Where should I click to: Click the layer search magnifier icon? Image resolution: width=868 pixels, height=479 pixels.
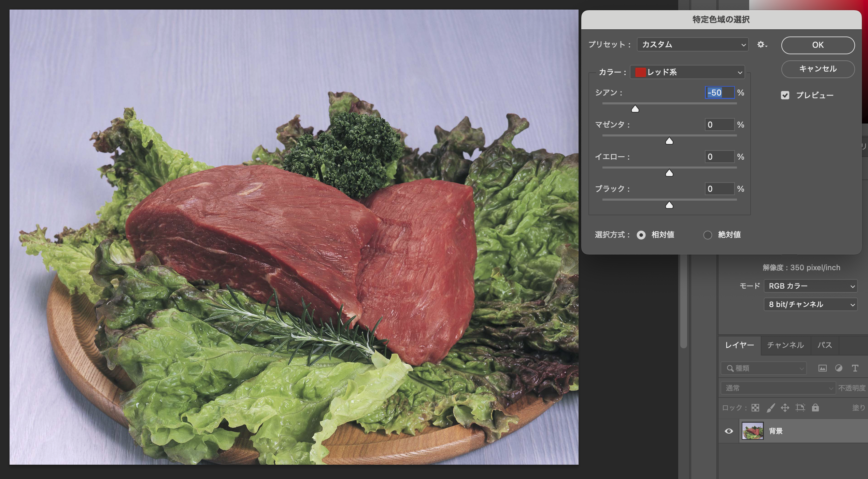[730, 368]
